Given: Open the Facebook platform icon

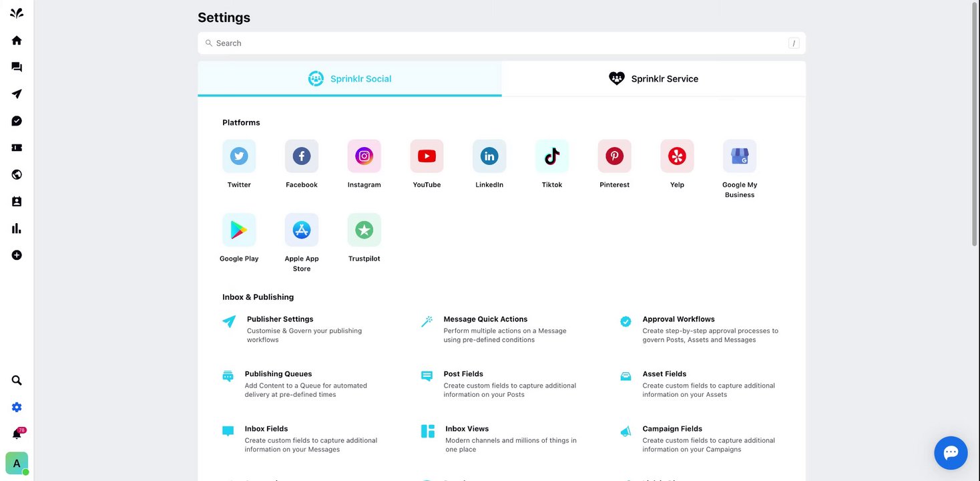Looking at the screenshot, I should coord(302,156).
